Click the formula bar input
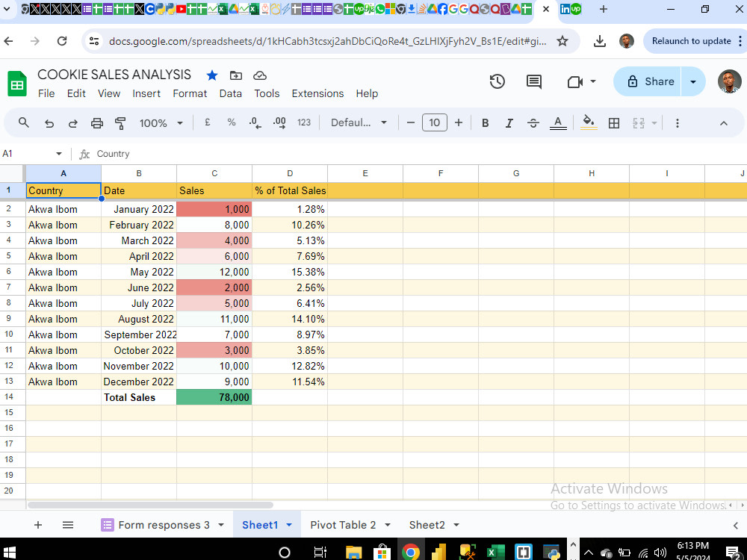This screenshot has width=747, height=560. click(x=419, y=154)
